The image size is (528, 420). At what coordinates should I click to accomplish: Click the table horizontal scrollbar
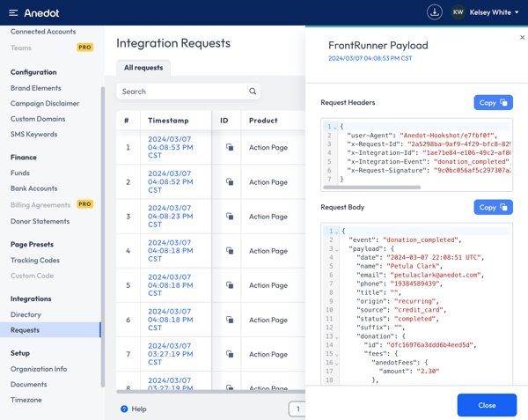coord(211,391)
